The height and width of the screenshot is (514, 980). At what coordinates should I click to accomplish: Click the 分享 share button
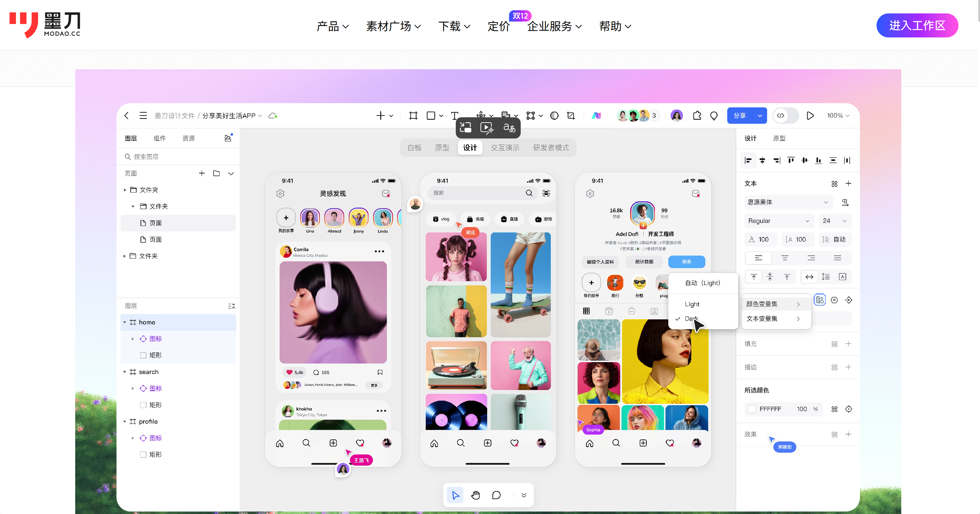pos(740,116)
